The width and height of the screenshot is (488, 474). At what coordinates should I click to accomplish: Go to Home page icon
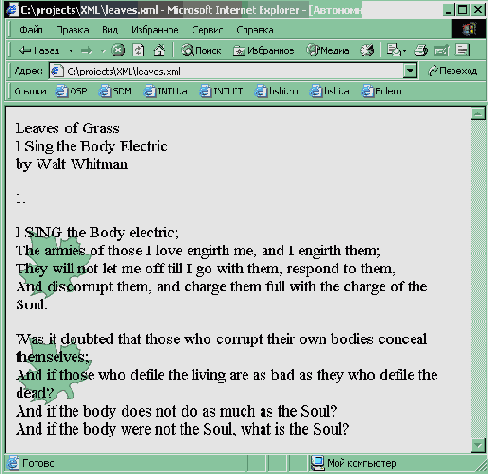coord(159,50)
